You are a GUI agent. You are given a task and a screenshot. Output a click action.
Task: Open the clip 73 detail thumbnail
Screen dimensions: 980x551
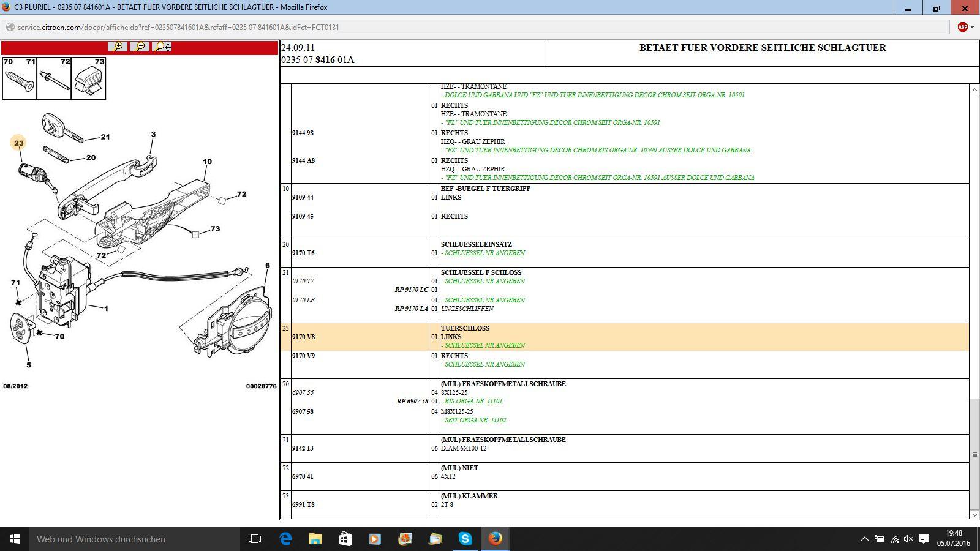(x=88, y=78)
